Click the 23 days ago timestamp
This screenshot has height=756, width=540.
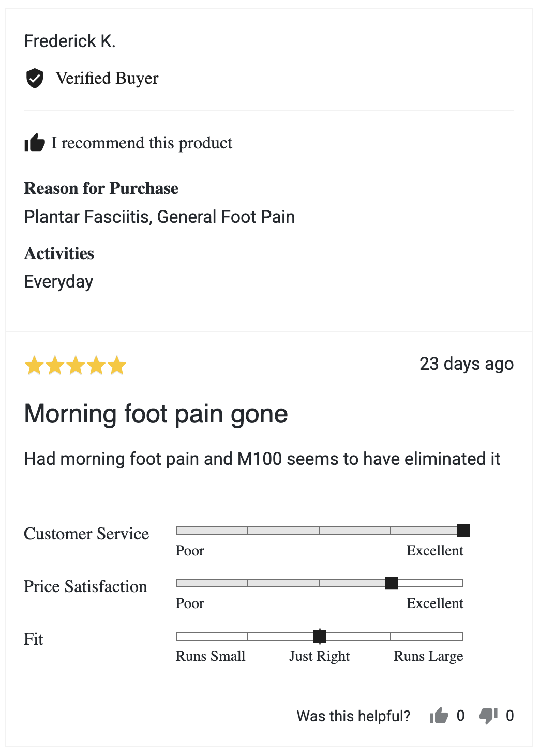click(x=467, y=364)
